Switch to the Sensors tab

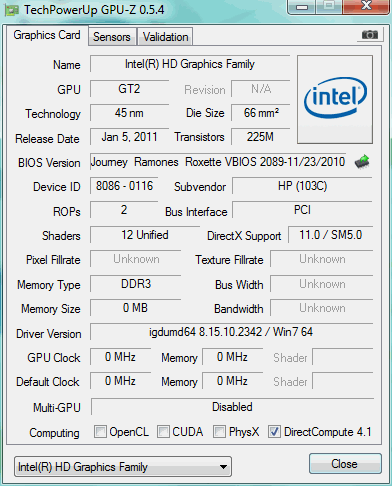112,37
